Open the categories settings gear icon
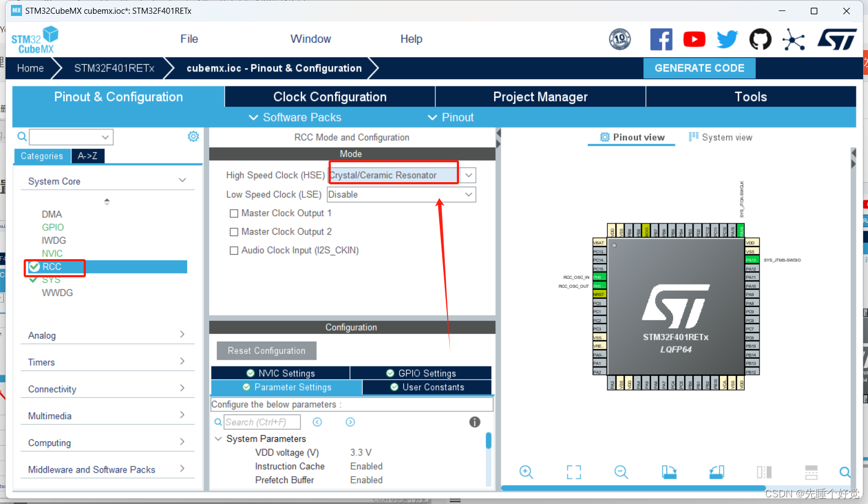 tap(193, 136)
